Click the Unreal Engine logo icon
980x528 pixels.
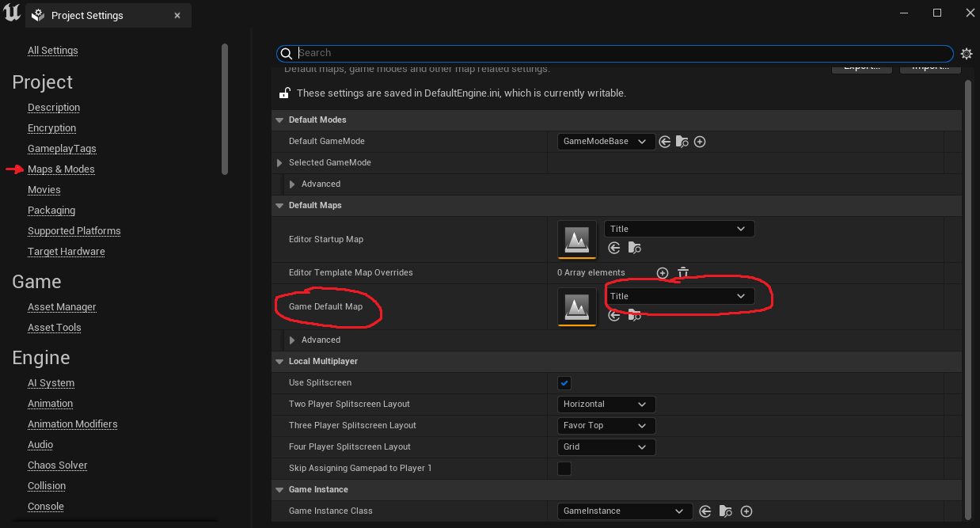11,13
